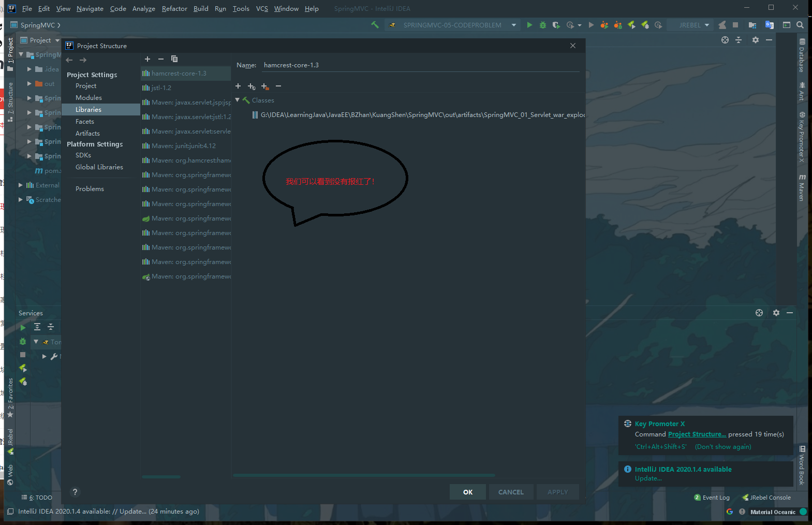Open the Problems section
Image resolution: width=812 pixels, height=525 pixels.
click(x=90, y=188)
